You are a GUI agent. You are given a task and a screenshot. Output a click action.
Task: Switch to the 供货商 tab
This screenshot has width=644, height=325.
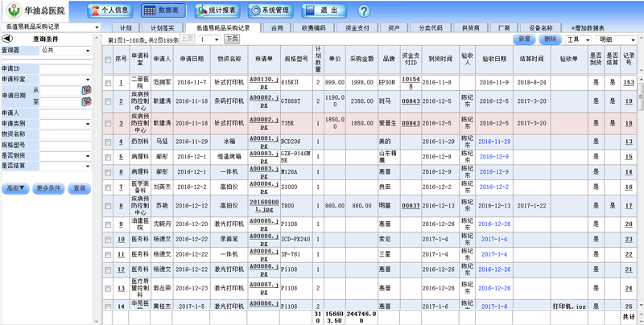tap(471, 28)
